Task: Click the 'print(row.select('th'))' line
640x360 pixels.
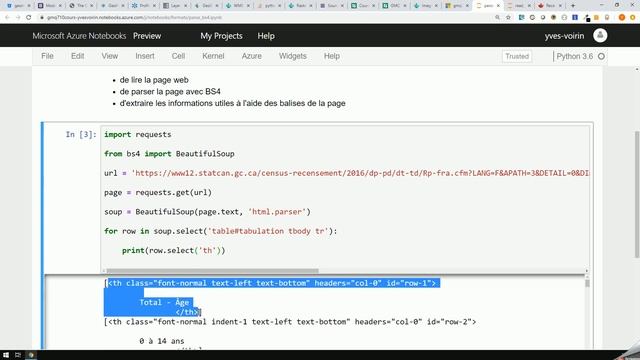Action: tap(173, 250)
